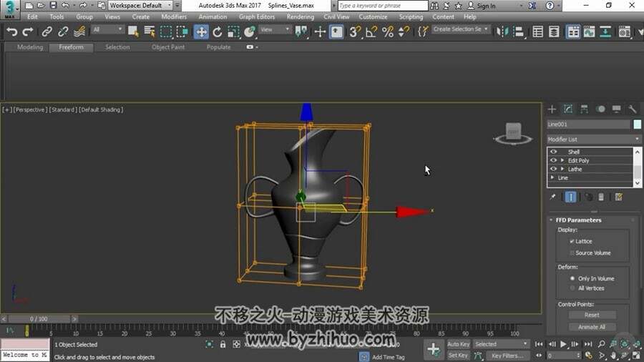Open the Layer Explorer icon
The height and width of the screenshot is (362, 644).
tap(554, 32)
